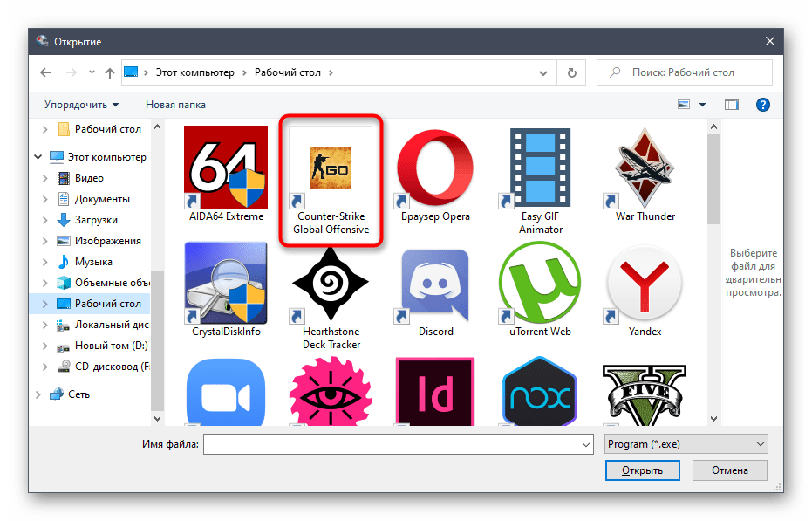This screenshot has height=521, width=812.
Task: Click the Поиск: Рабочий стол search box
Action: 684,72
